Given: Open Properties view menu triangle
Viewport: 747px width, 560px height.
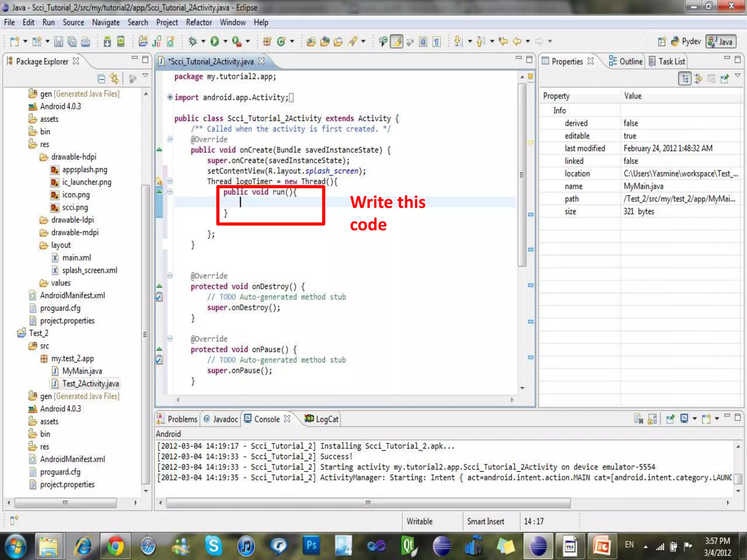Looking at the screenshot, I should 738,75.
